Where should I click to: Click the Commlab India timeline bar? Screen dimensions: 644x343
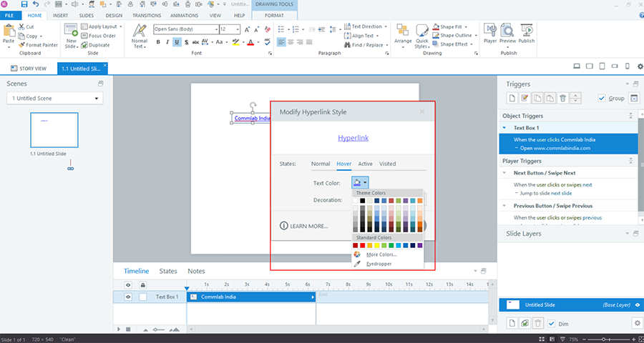coord(251,297)
